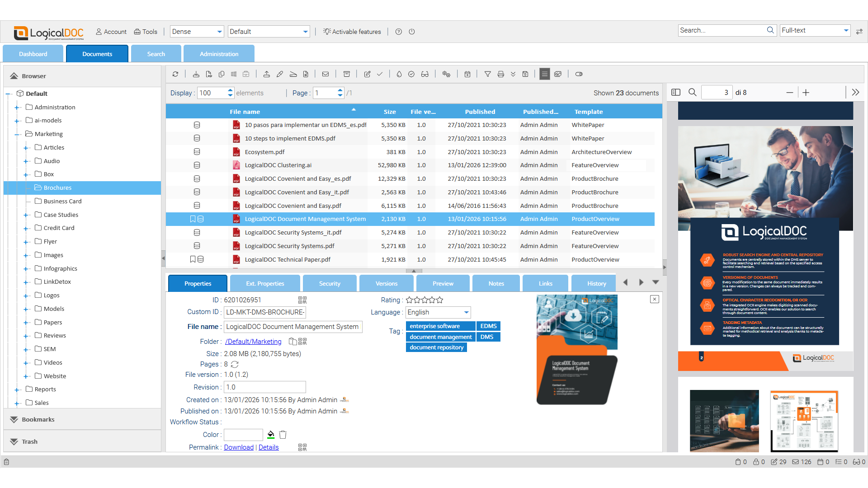The width and height of the screenshot is (868, 488).
Task: Click the Archive documents icon
Action: pyautogui.click(x=347, y=74)
